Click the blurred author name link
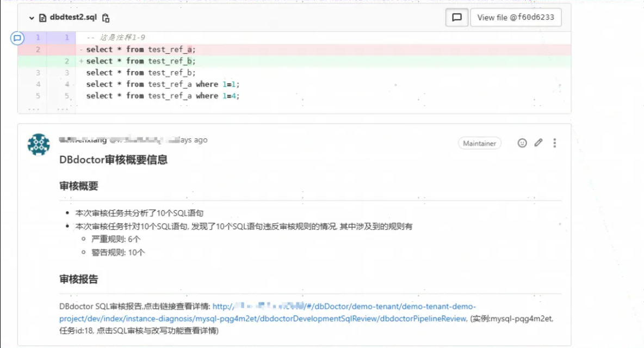This screenshot has width=644, height=348. coord(83,140)
